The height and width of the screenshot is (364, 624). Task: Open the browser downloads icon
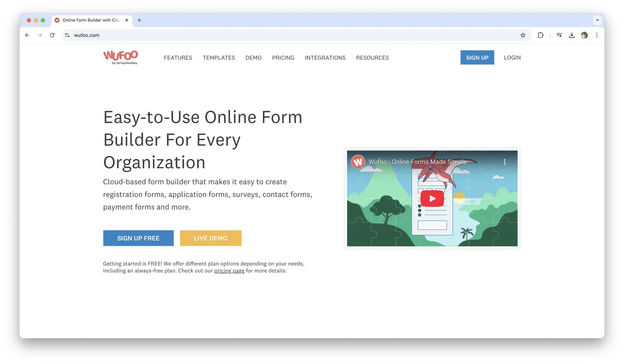[572, 35]
